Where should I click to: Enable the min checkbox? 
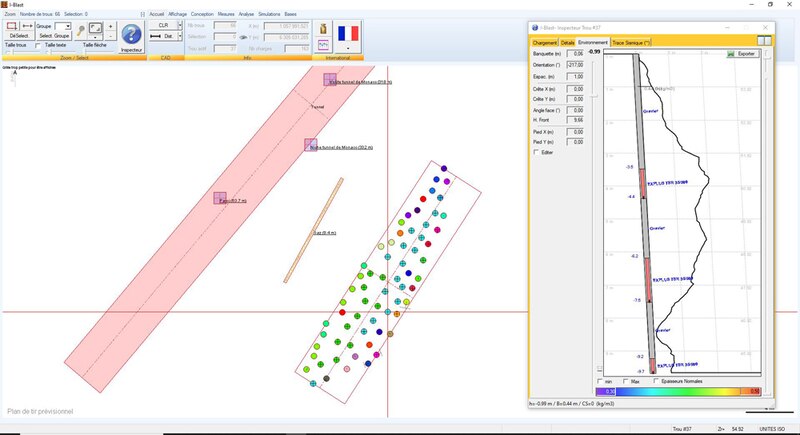pos(600,381)
